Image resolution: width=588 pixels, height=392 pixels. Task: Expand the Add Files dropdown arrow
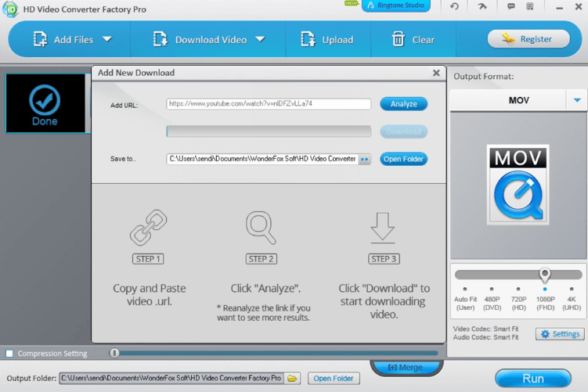[x=107, y=39]
